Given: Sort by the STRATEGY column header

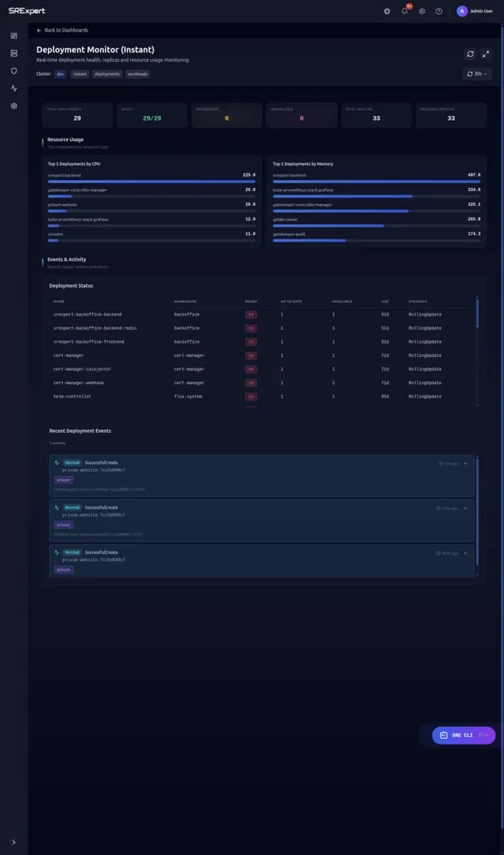Looking at the screenshot, I should point(418,301).
